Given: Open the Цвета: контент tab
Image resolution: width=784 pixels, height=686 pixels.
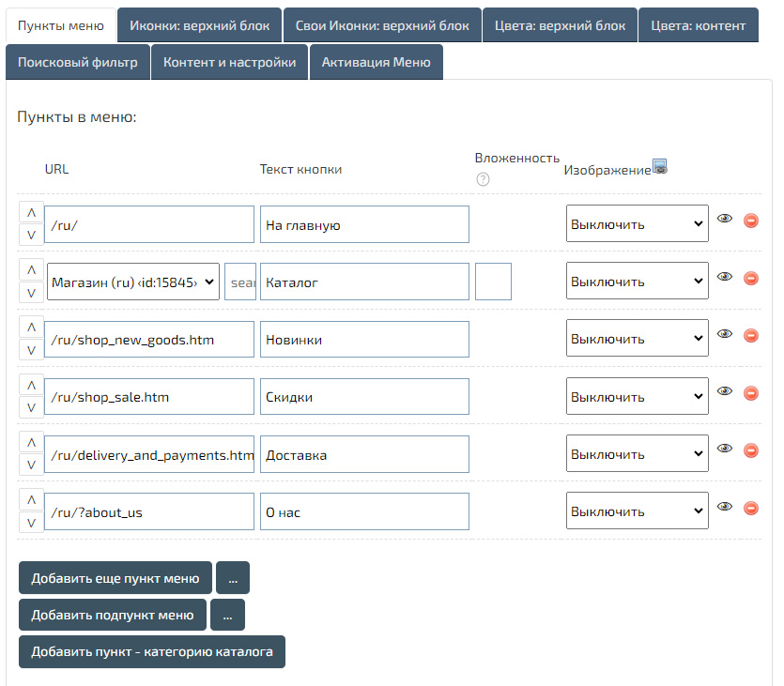Looking at the screenshot, I should coord(698,25).
